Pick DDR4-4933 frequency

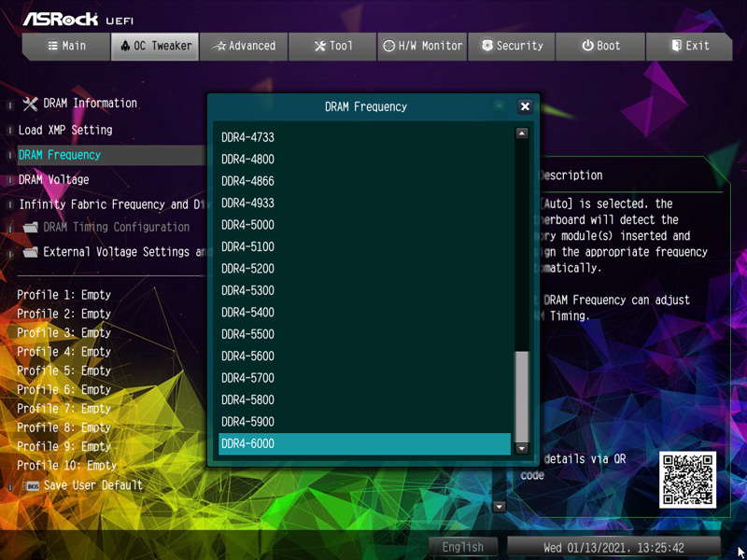pyautogui.click(x=364, y=203)
